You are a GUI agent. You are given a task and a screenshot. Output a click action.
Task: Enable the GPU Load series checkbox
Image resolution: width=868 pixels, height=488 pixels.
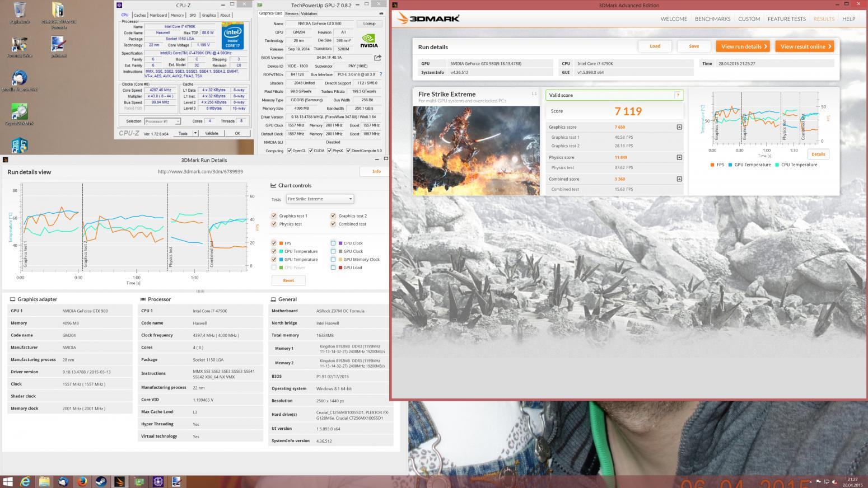pos(333,268)
